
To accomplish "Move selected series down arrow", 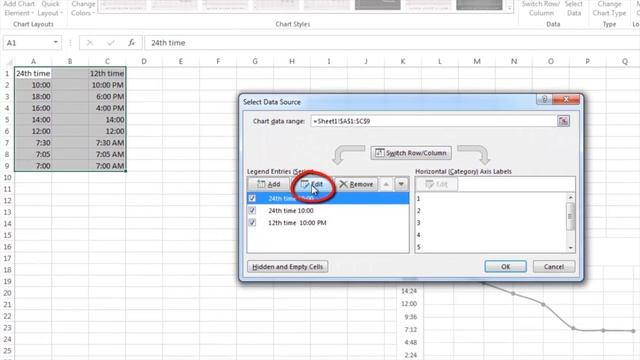I will click(x=401, y=184).
